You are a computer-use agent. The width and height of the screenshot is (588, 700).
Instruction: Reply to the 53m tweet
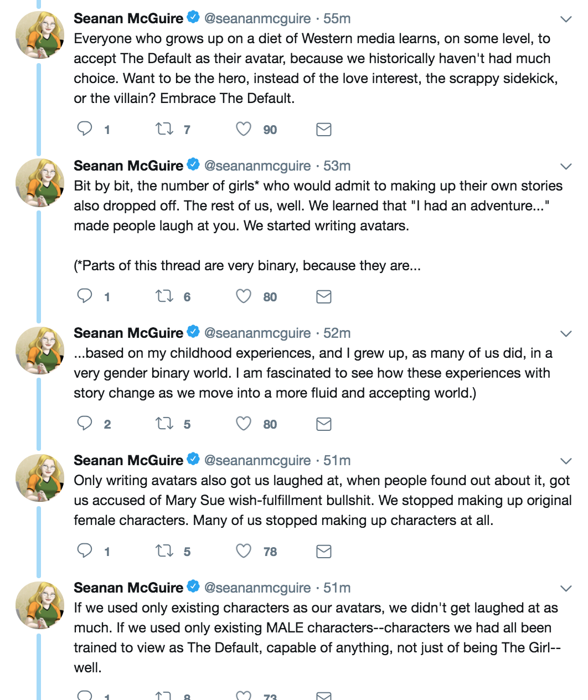click(x=85, y=296)
